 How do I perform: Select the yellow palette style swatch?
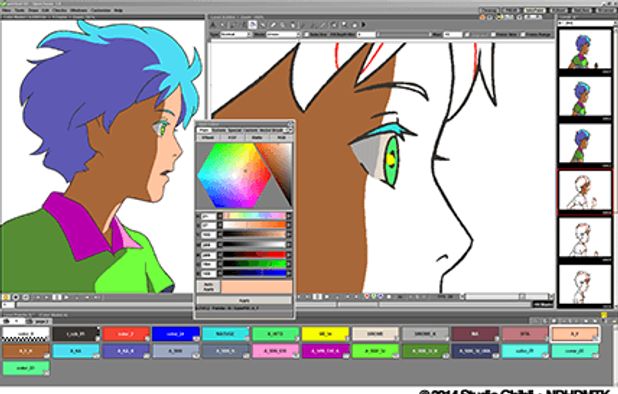[x=326, y=334]
